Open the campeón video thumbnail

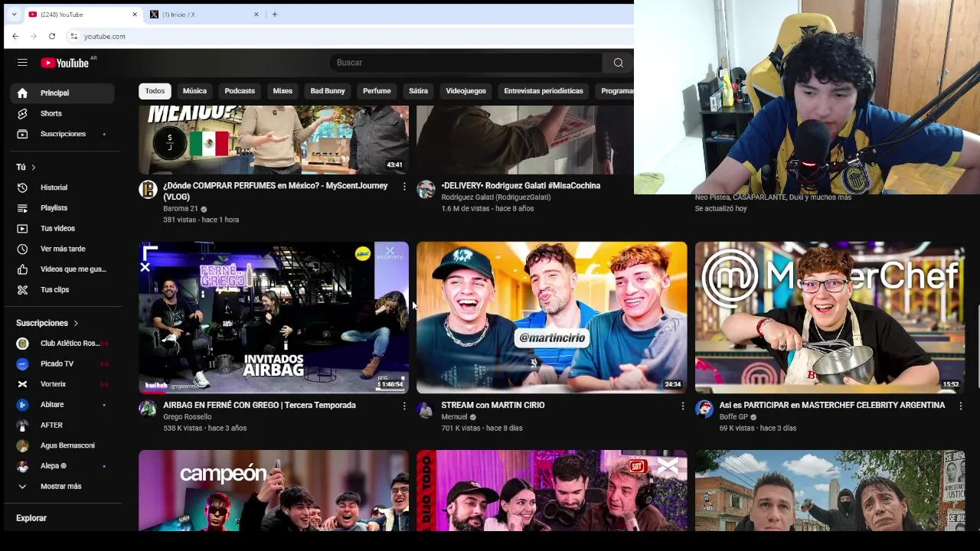coord(273,491)
